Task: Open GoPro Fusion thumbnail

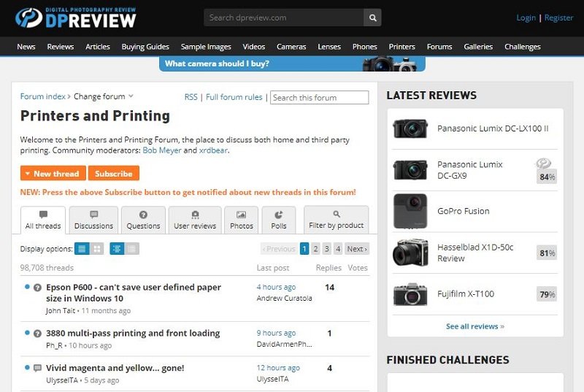Action: (x=410, y=211)
